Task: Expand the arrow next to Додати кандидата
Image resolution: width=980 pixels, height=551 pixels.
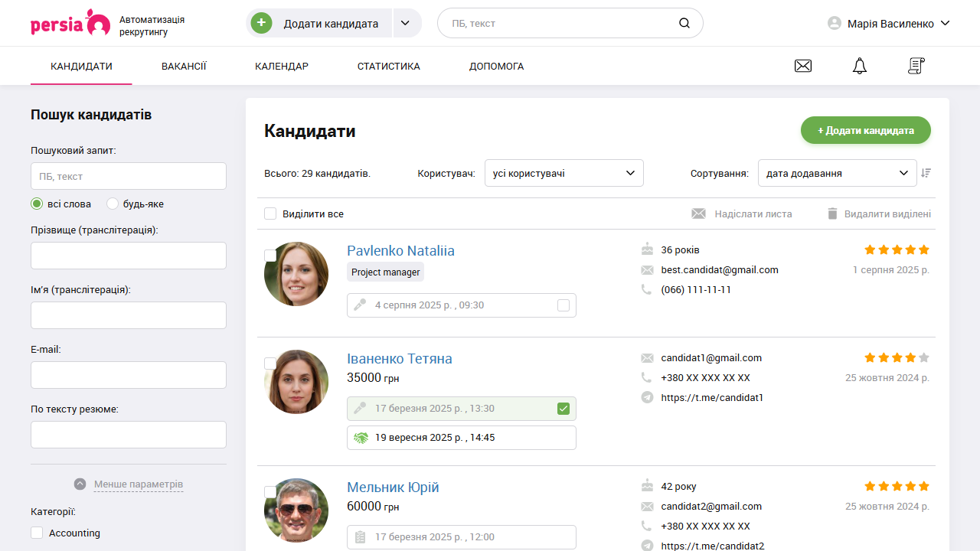Action: coord(405,23)
